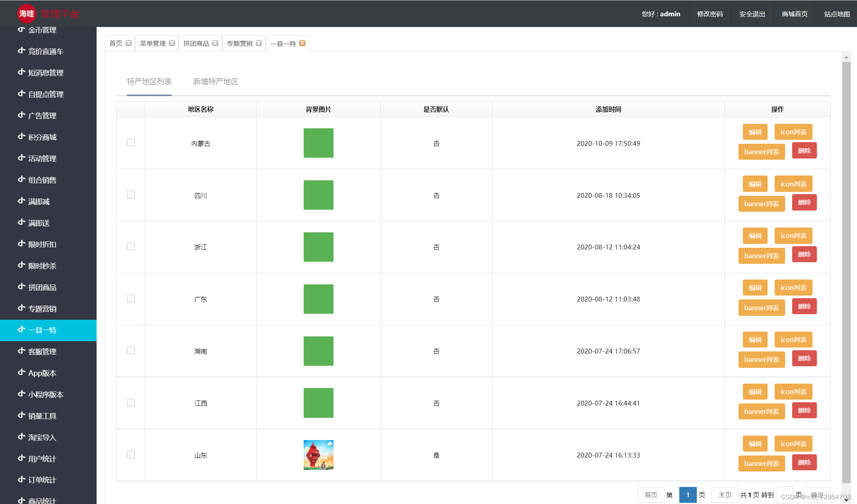Click the 山东 background image thumbnail

click(x=318, y=454)
